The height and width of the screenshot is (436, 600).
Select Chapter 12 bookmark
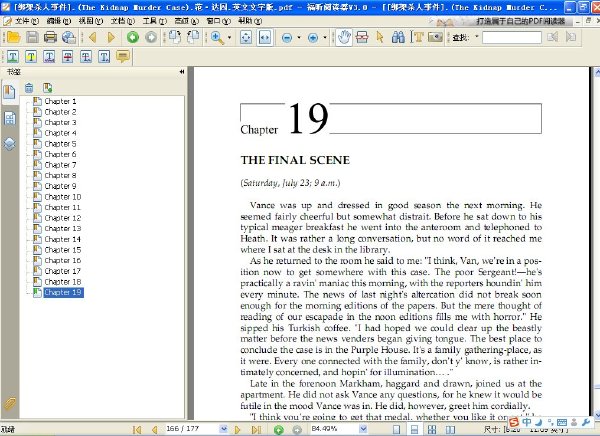(63, 218)
